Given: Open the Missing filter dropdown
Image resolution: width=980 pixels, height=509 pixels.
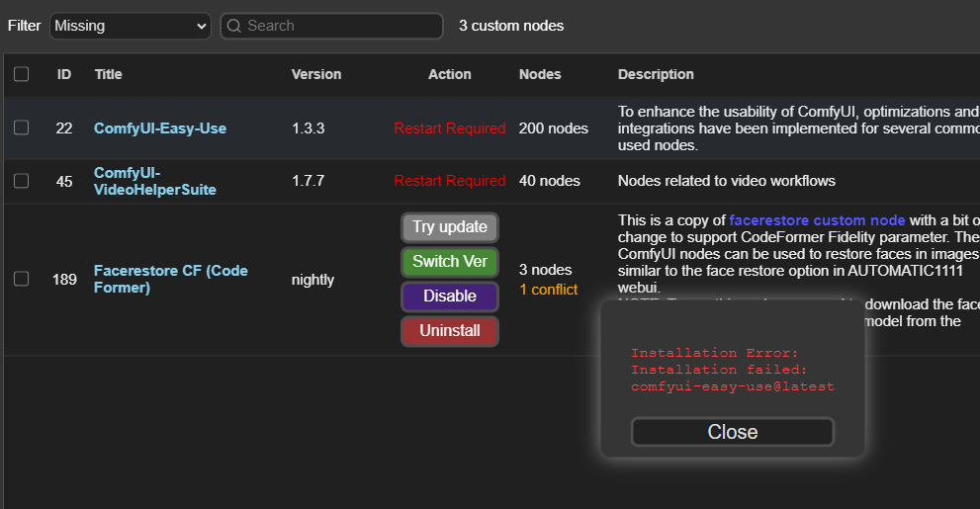Looking at the screenshot, I should (130, 26).
